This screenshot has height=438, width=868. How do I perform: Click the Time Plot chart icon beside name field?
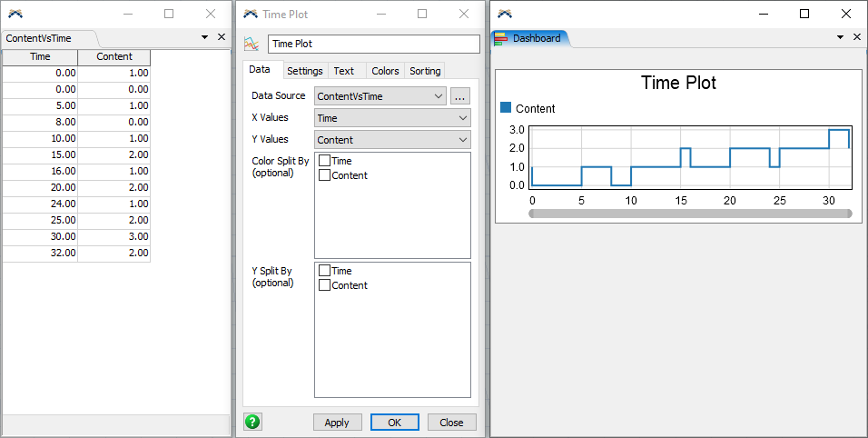tap(252, 44)
